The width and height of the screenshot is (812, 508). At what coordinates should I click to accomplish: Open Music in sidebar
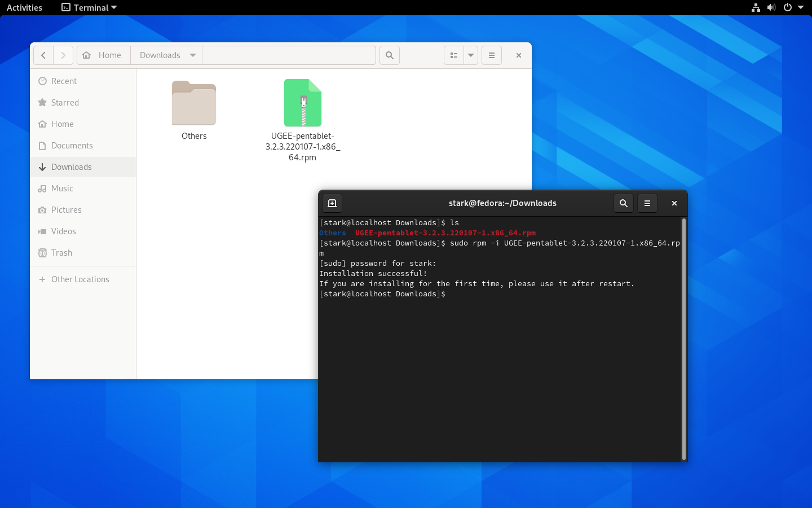pos(83,189)
